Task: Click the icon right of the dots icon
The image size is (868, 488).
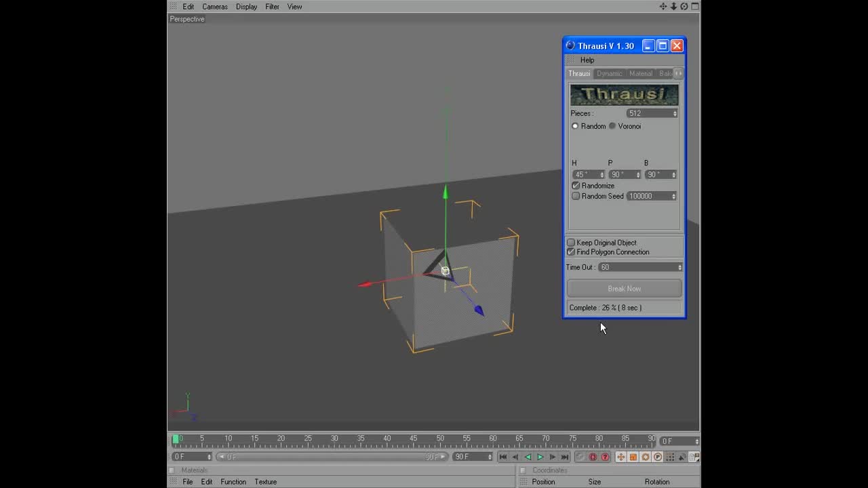Action: point(682,457)
